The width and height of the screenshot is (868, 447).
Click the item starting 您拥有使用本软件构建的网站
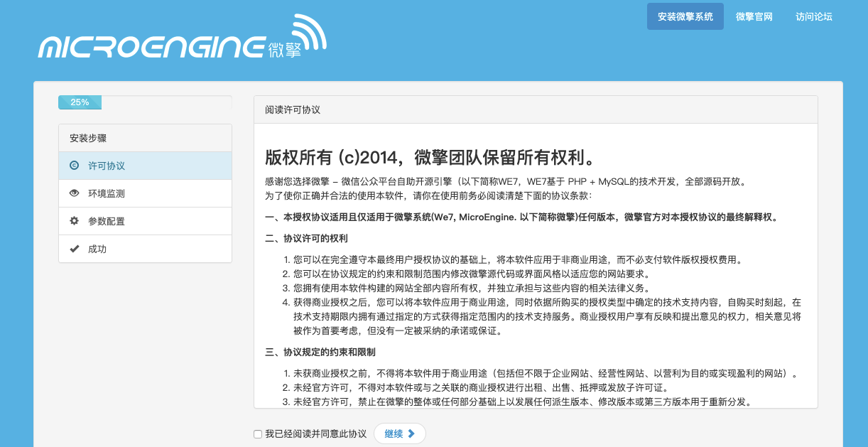(472, 288)
